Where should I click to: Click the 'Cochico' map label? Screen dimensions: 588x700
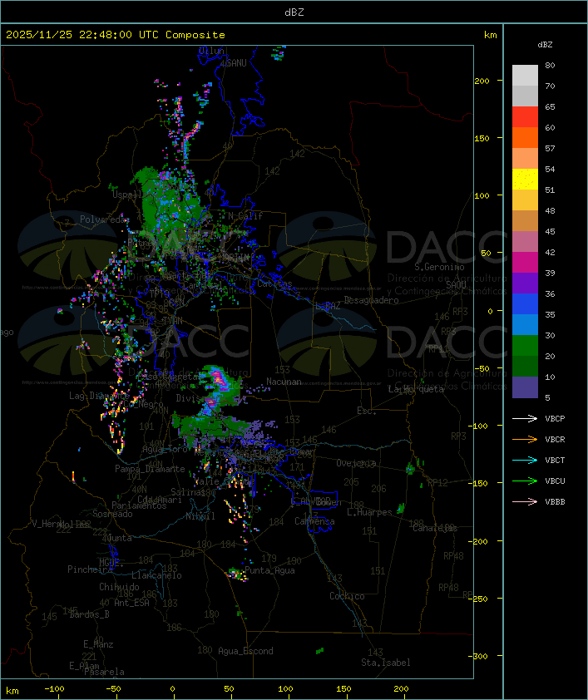[x=347, y=596]
